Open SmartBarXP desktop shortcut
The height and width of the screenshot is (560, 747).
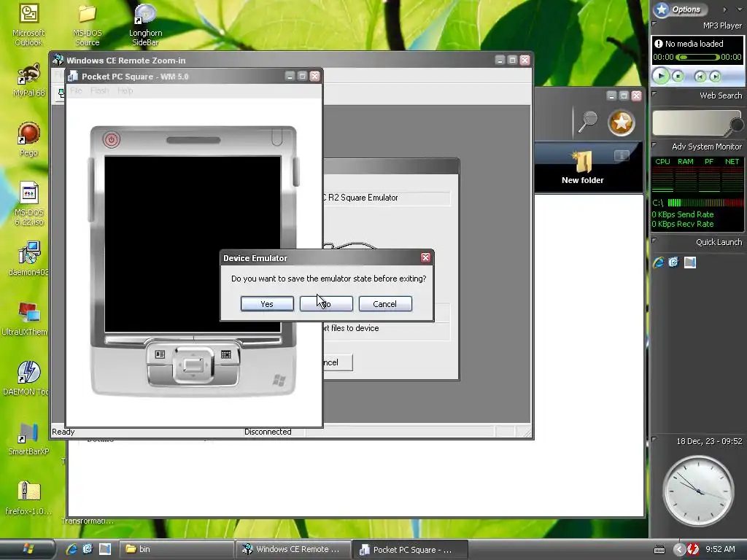point(28,438)
